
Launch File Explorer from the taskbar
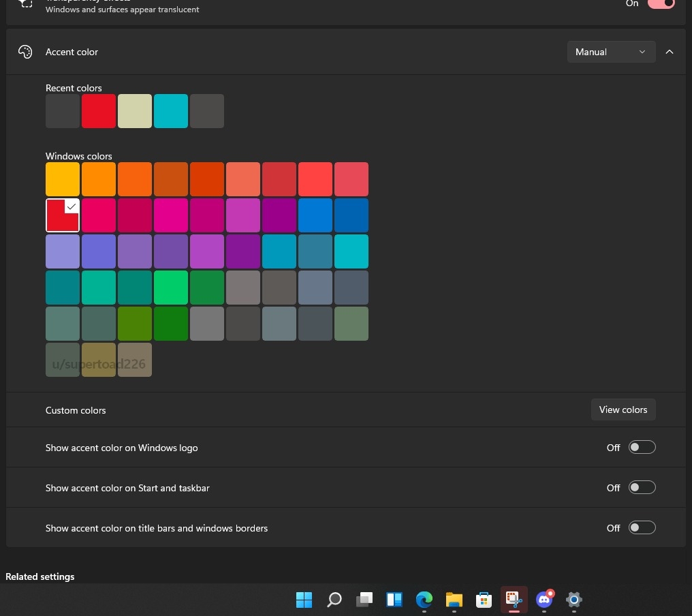click(x=454, y=600)
